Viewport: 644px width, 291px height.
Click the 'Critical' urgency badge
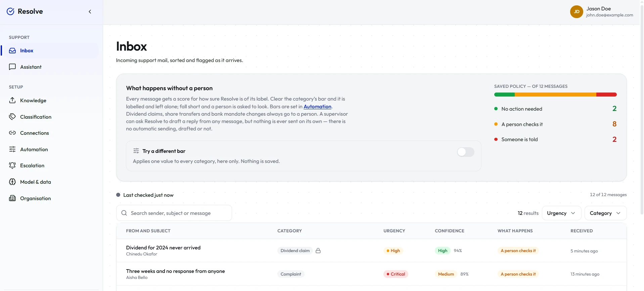coord(396,274)
